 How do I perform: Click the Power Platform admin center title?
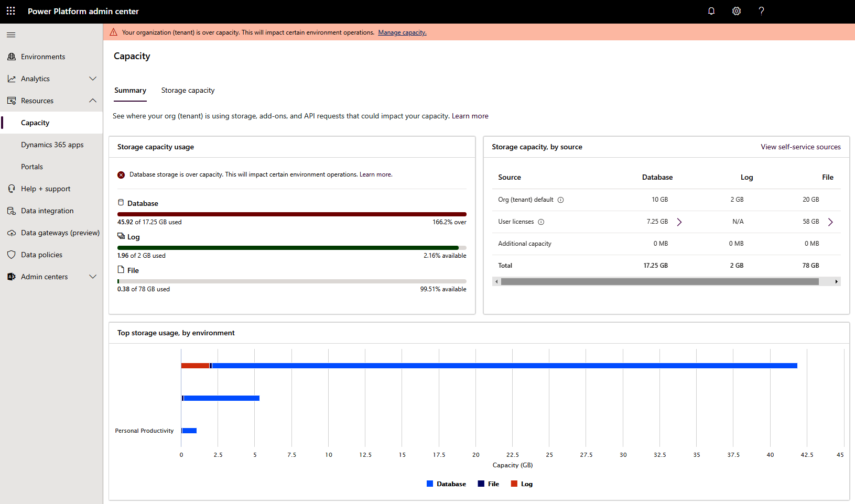[x=83, y=11]
